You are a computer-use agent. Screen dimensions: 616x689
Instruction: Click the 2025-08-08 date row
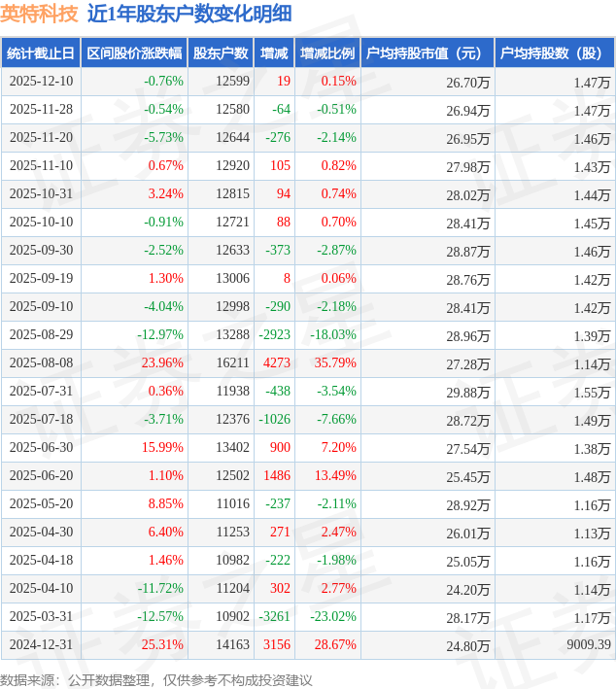[42, 363]
